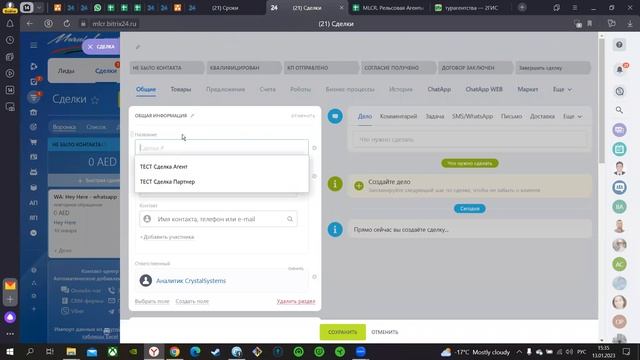The image size is (640, 360).
Task: Click the search magnifier in right sidebar
Action: 619,110
